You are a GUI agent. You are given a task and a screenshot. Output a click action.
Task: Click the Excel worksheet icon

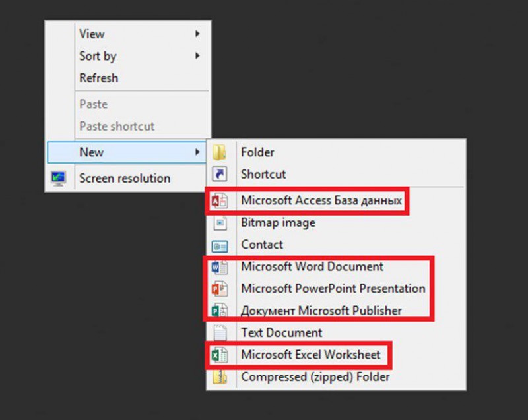tap(220, 355)
